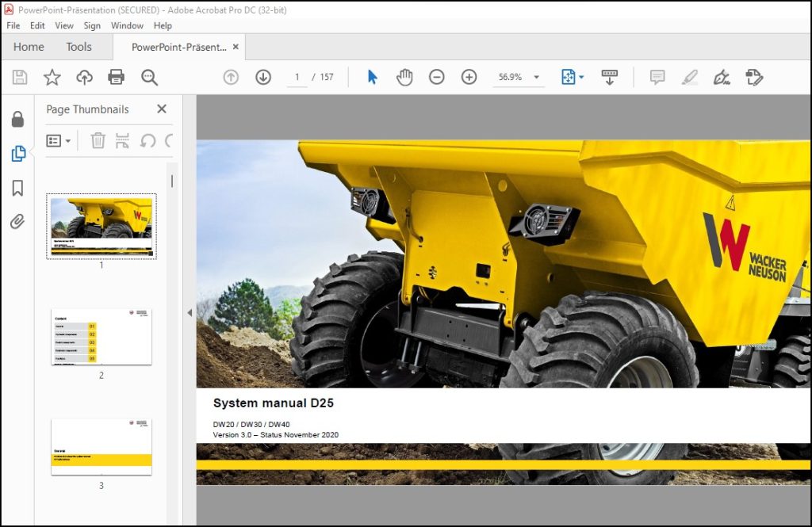Open the File menu
812x527 pixels.
[x=13, y=25]
